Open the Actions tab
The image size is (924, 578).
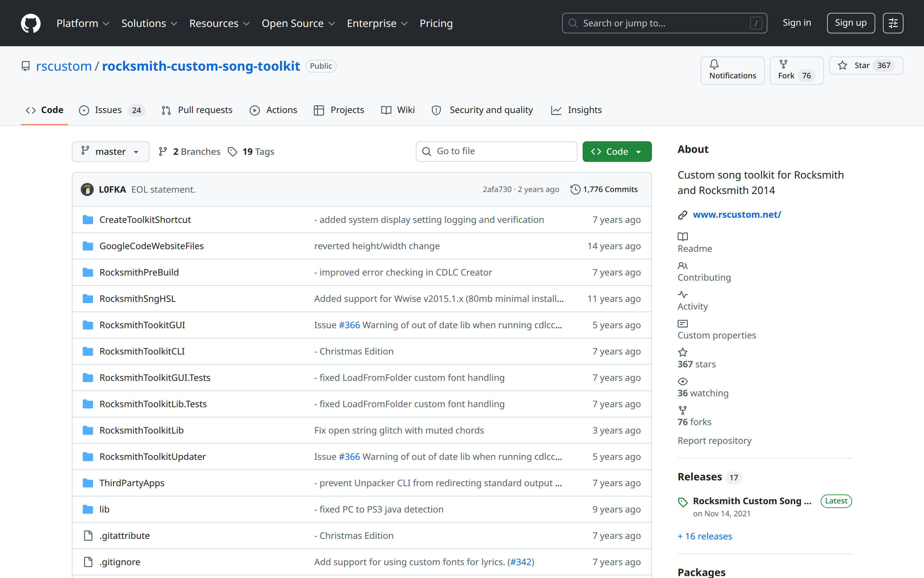273,110
